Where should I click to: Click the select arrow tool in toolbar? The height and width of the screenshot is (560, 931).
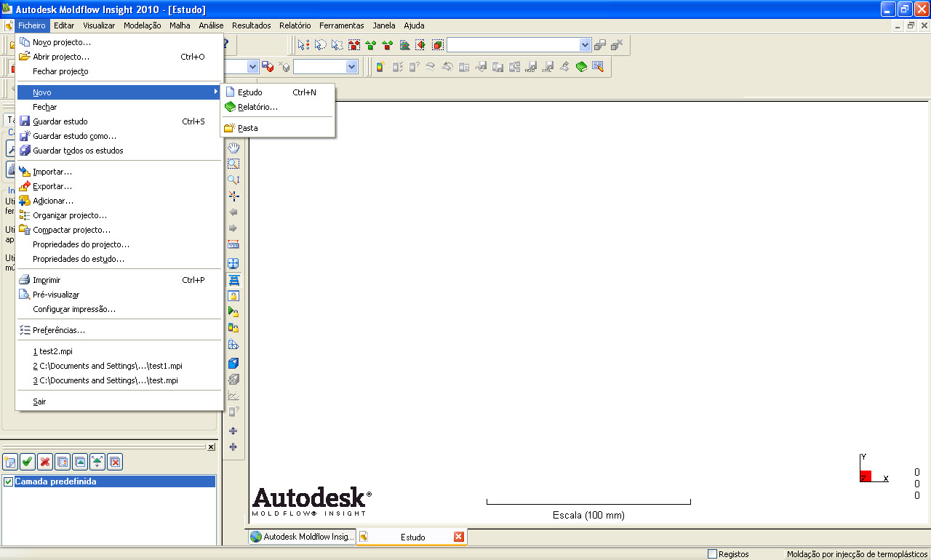[304, 44]
